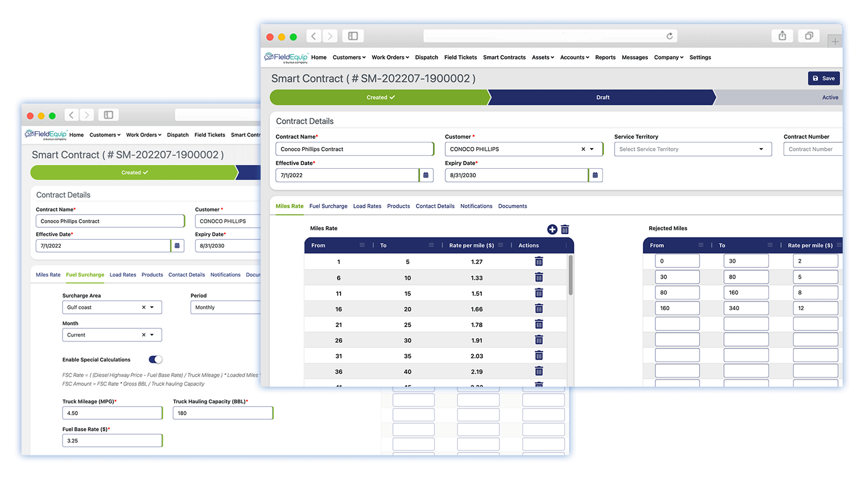Open the Rate per mile column menu in Miles Rate
The image size is (868, 479).
pyautogui.click(x=500, y=245)
